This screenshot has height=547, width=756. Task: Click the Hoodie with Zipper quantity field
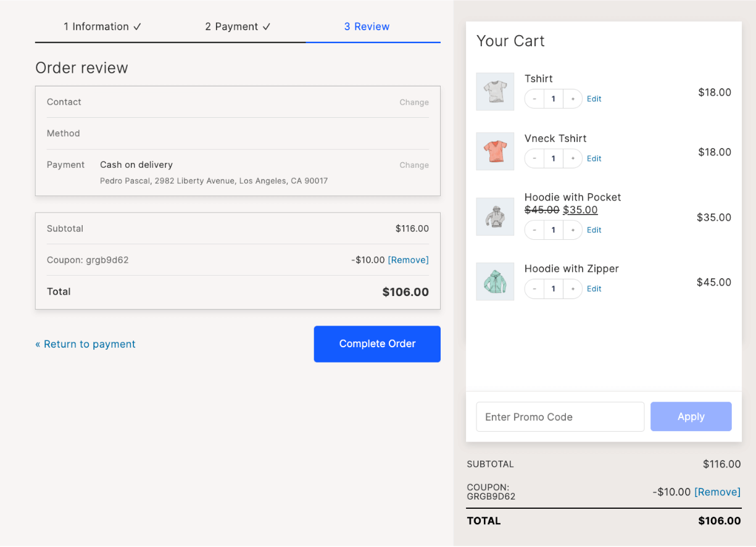pos(554,289)
